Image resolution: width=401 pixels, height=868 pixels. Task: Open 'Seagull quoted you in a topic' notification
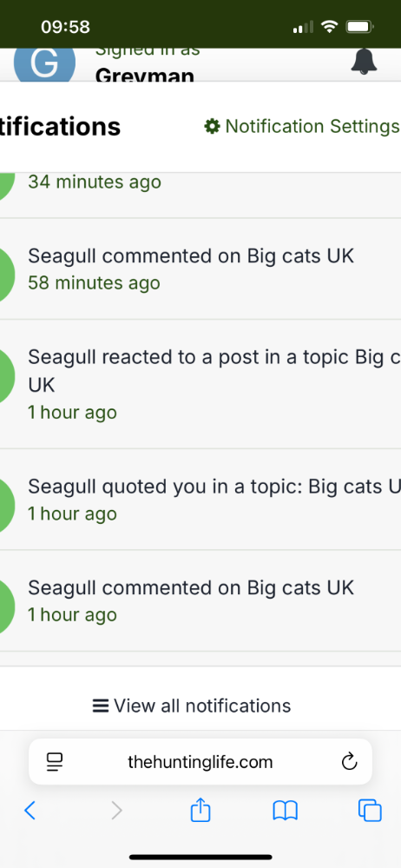coord(200,500)
